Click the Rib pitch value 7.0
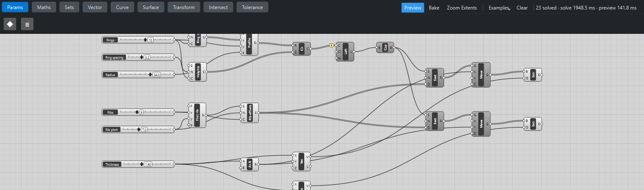The height and width of the screenshot is (190, 644). tap(144, 129)
